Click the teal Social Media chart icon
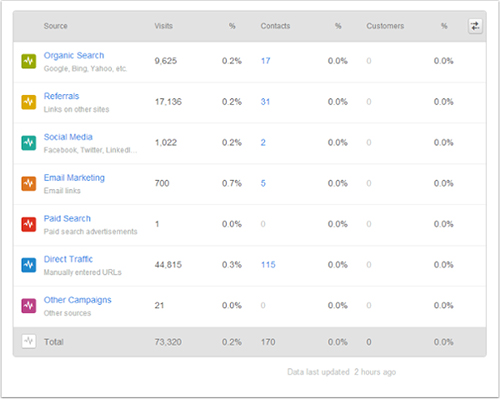Viewport: 500px width, 399px height. (29, 143)
